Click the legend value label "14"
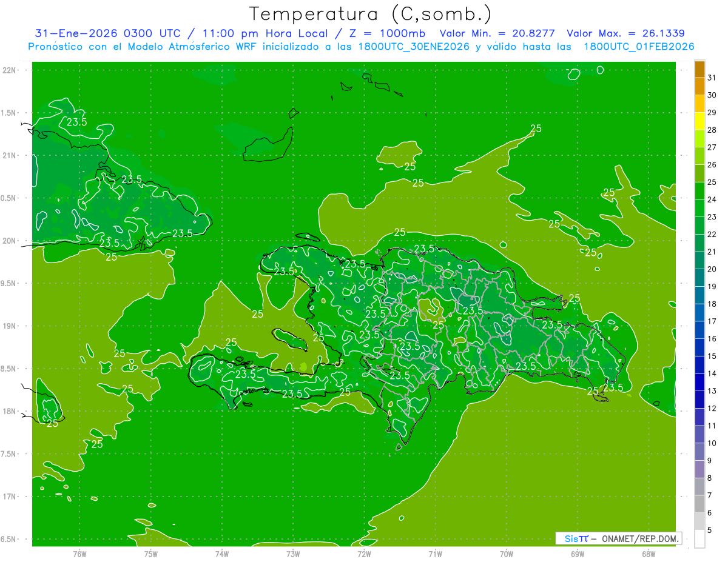728x562 pixels. 712,373
